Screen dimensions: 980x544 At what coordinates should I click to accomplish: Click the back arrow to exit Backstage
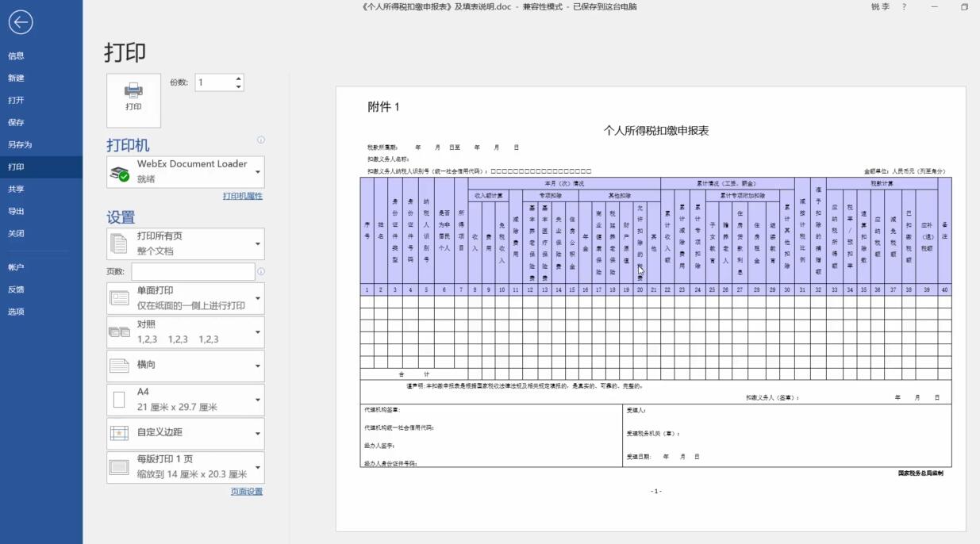pos(21,22)
